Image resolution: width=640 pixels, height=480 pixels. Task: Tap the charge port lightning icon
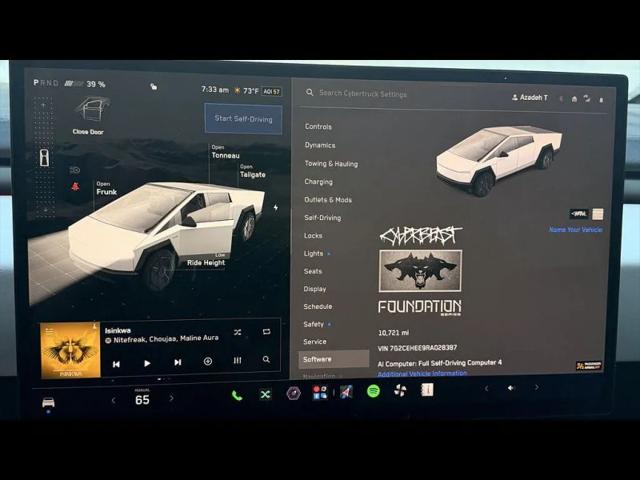click(276, 207)
